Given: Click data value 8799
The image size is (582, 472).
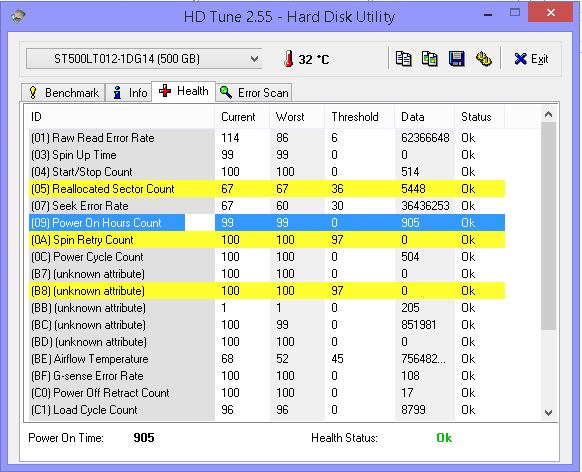Looking at the screenshot, I should click(x=413, y=410).
